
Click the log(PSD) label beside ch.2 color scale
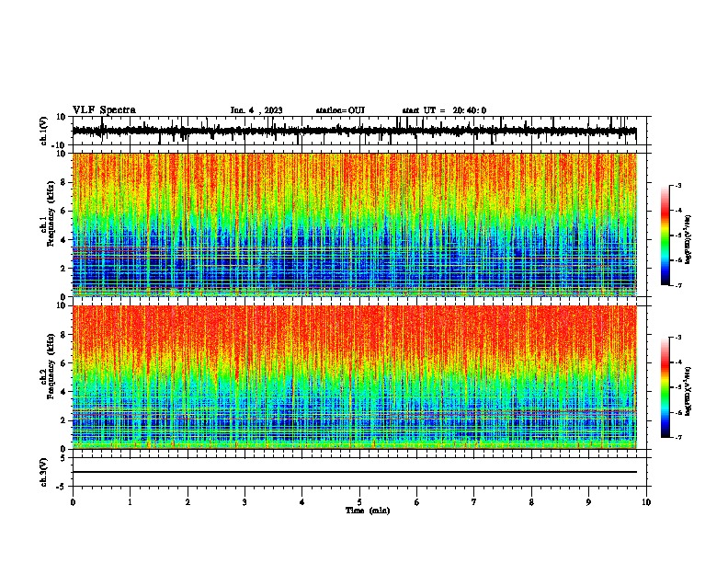(688, 392)
